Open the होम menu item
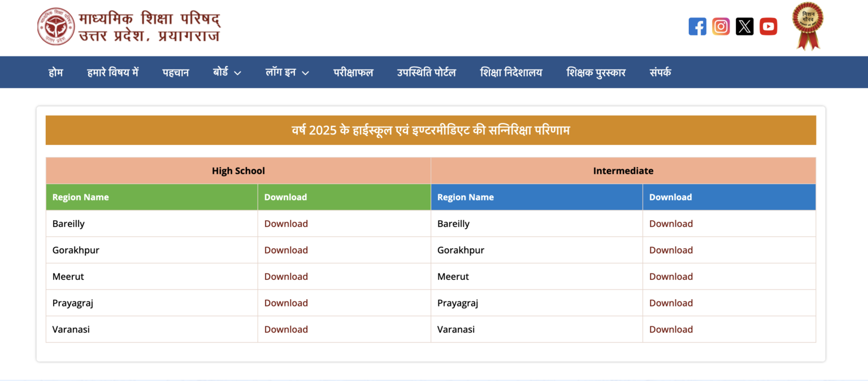 pyautogui.click(x=56, y=72)
